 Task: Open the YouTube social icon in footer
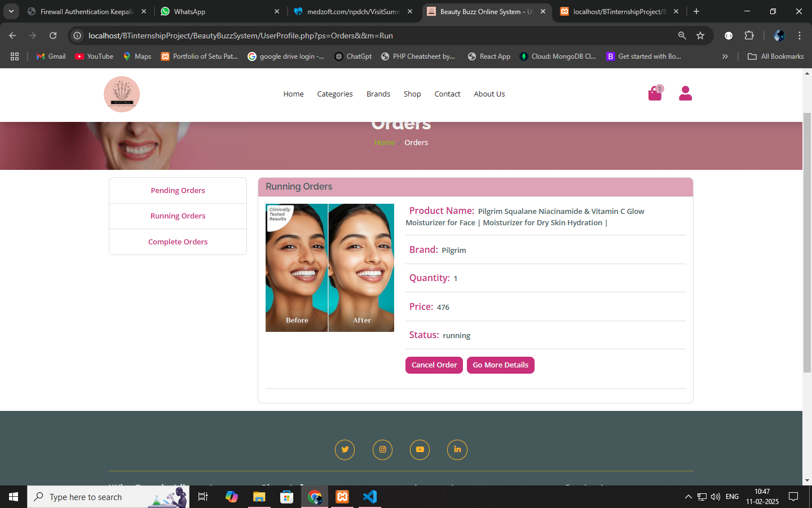pyautogui.click(x=420, y=450)
